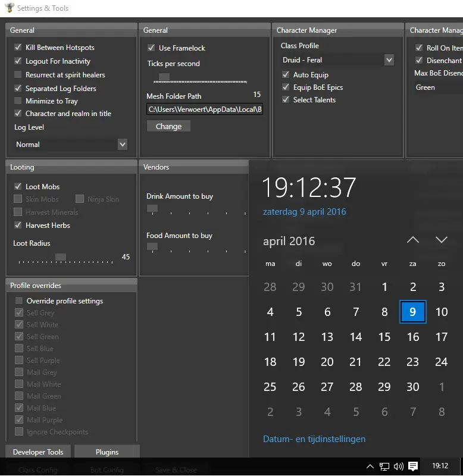
Task: Toggle the Harvest Herbs checkbox
Action: point(18,226)
